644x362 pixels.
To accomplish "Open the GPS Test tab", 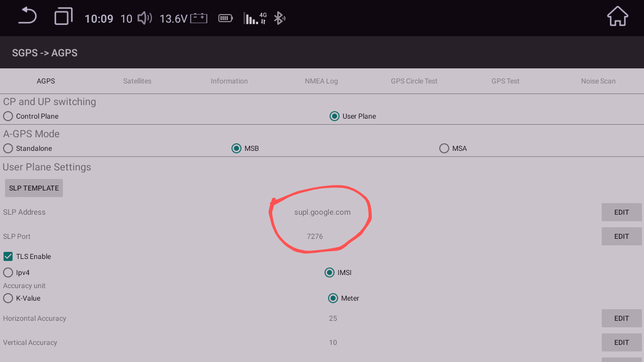I will click(506, 81).
